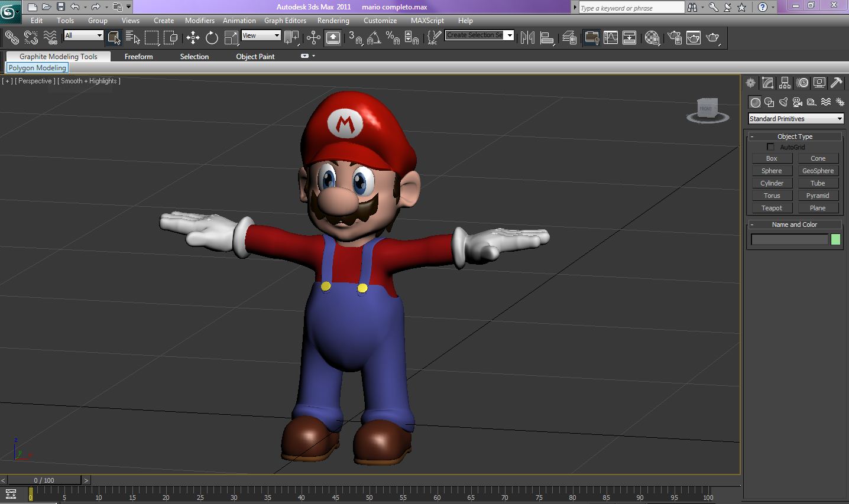Choose the Rectangular Selection Region tool
The height and width of the screenshot is (504, 849).
click(152, 38)
